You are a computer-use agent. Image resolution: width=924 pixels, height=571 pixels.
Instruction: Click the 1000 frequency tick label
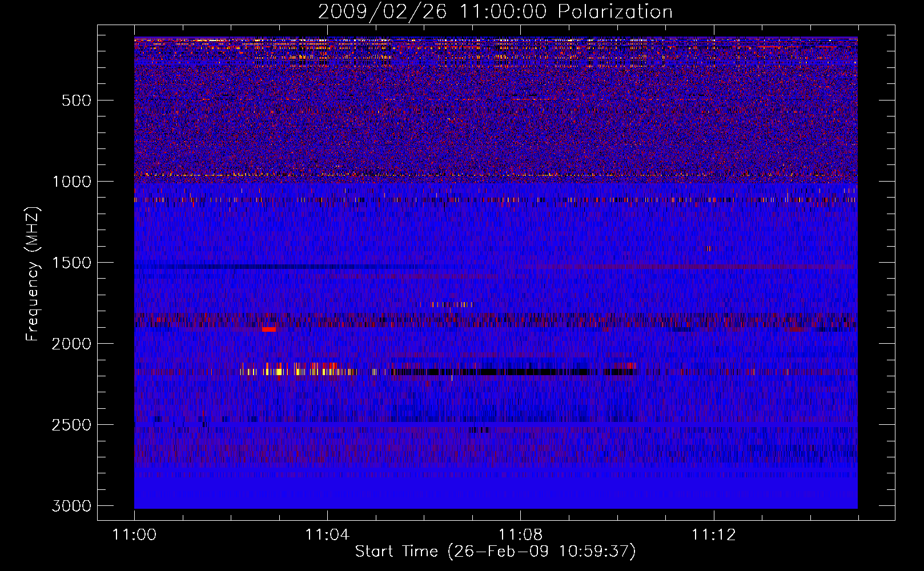71,182
